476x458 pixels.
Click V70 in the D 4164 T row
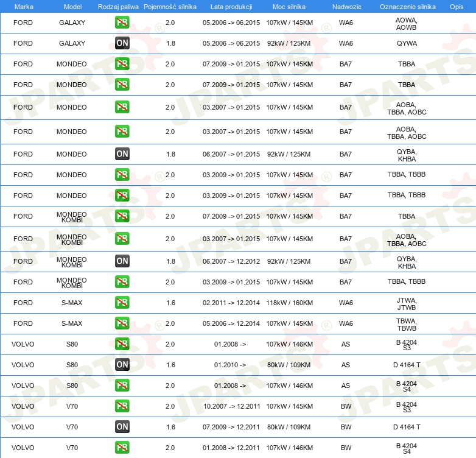[72, 427]
